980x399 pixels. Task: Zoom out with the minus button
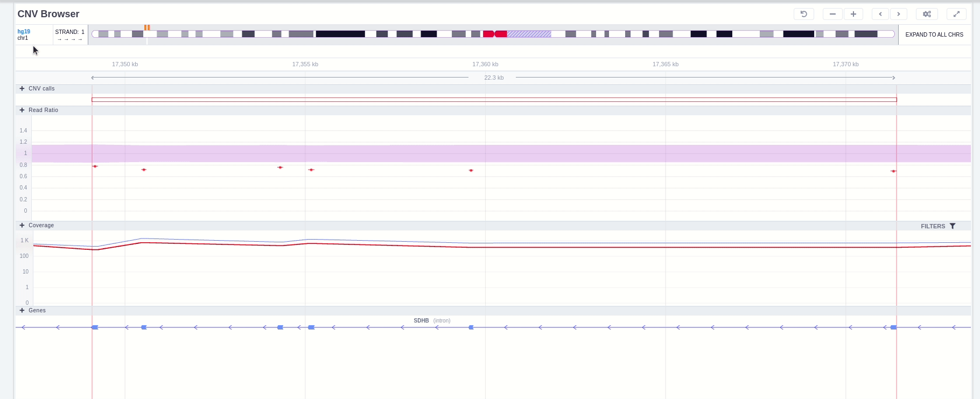832,14
